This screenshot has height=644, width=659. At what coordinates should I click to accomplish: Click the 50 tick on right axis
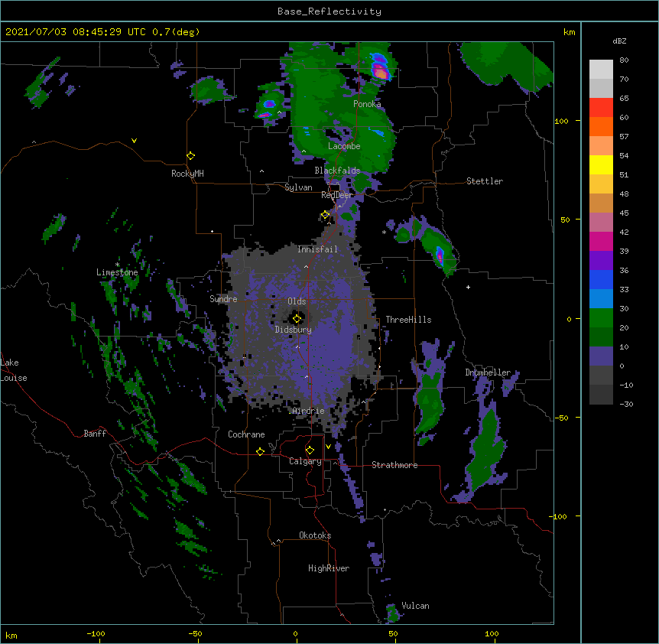pyautogui.click(x=565, y=220)
